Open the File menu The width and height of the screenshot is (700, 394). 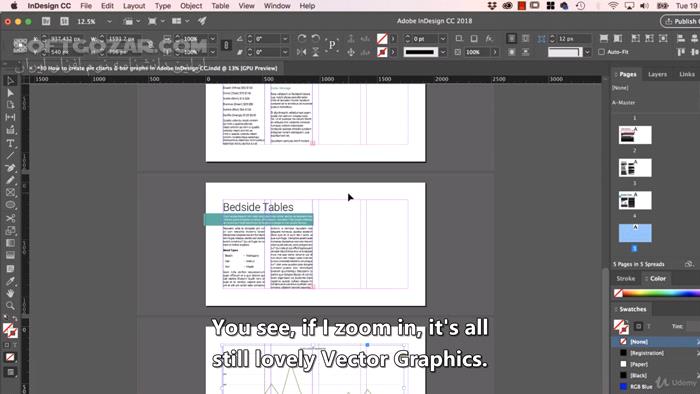(x=86, y=6)
